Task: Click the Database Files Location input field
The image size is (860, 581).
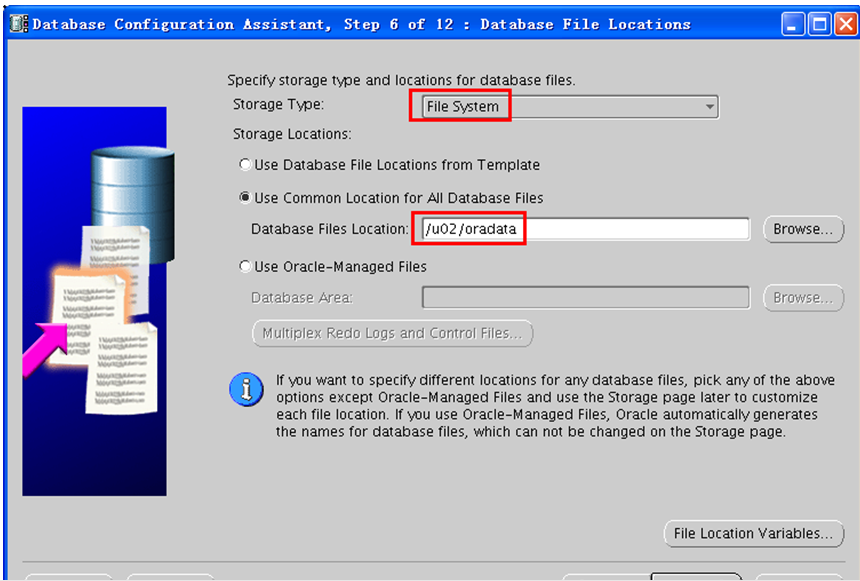Action: pos(585,229)
